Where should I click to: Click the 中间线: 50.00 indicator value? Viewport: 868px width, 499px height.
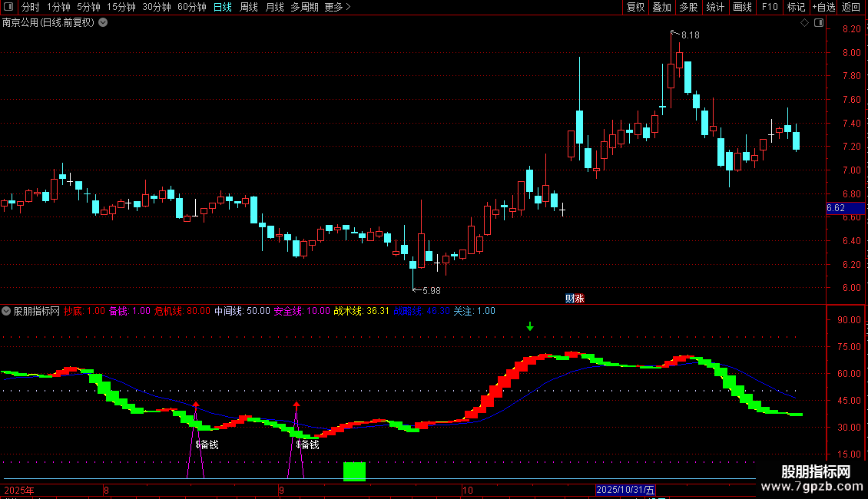point(243,311)
